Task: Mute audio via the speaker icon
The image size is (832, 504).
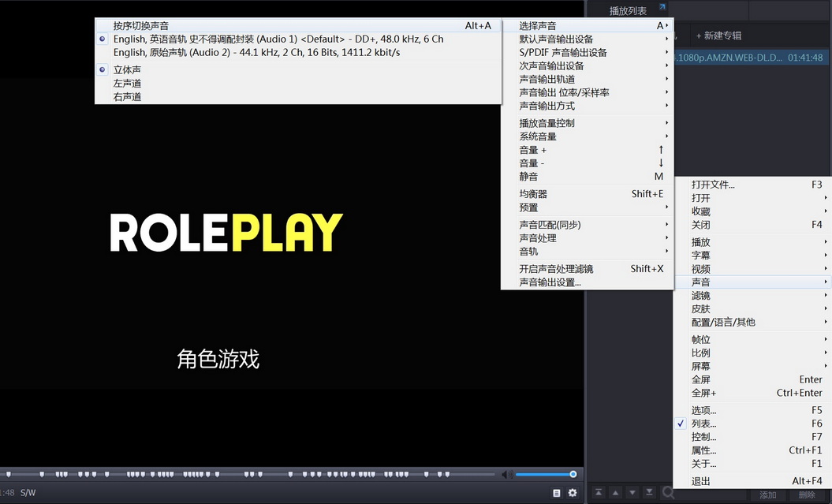Action: (x=506, y=475)
